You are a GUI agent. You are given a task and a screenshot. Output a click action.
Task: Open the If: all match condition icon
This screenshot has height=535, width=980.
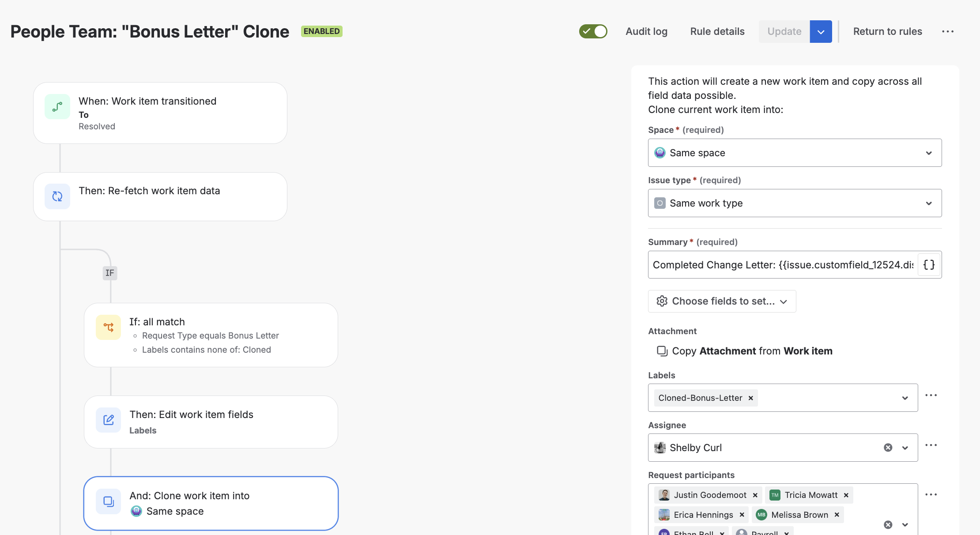point(108,327)
